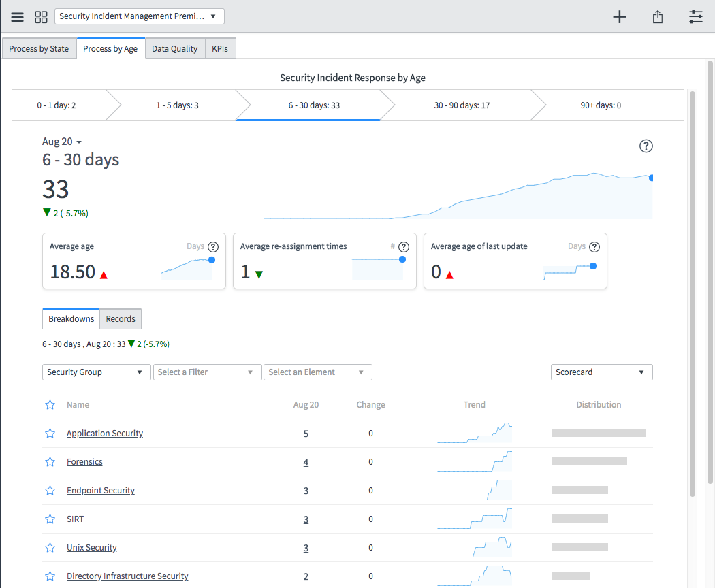Switch to Process by State tab
The image size is (715, 588).
pyautogui.click(x=39, y=49)
